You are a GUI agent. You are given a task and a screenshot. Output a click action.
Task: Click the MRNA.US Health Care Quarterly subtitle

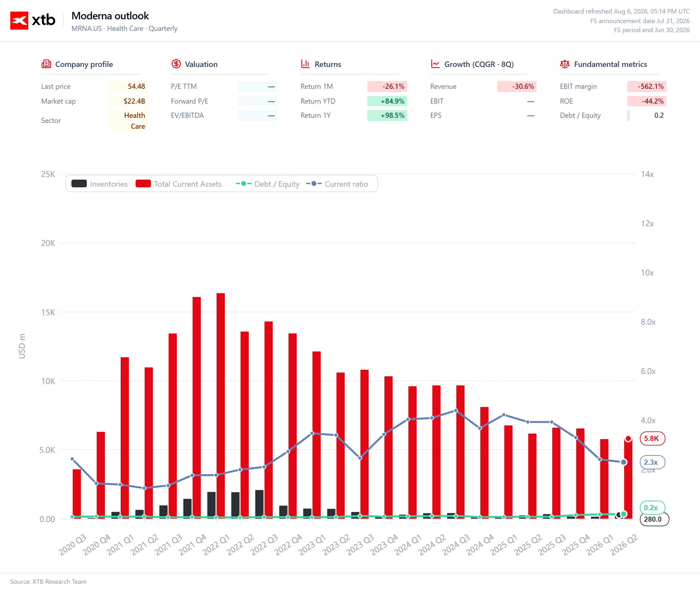[x=124, y=28]
